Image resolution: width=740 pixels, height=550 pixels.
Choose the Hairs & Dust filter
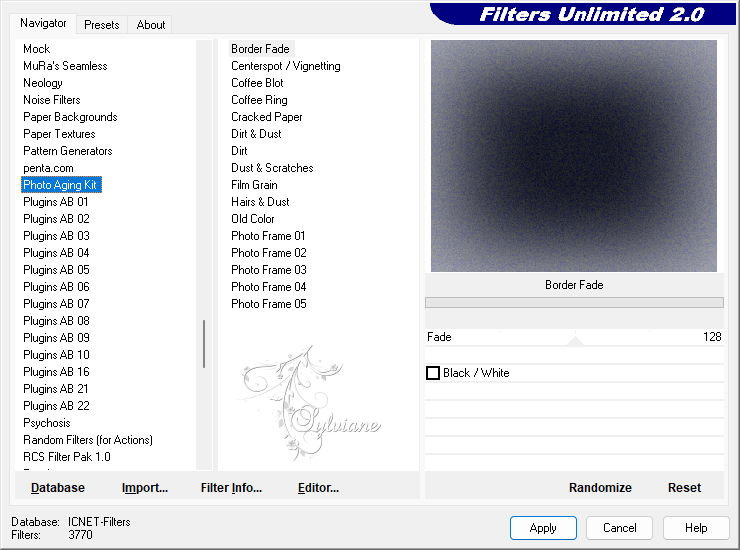tap(260, 202)
